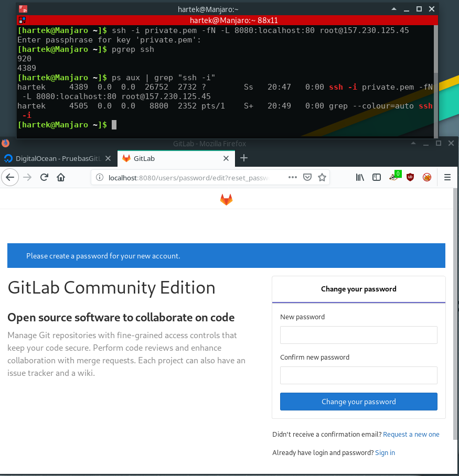Follow the Request a new one link
This screenshot has height=476, width=459.
pos(411,434)
